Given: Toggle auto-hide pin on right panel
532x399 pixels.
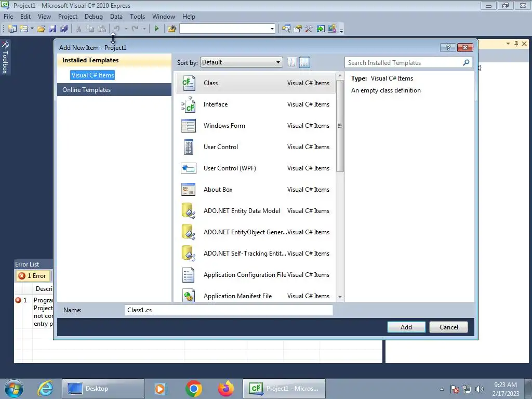Looking at the screenshot, I should pos(516,44).
